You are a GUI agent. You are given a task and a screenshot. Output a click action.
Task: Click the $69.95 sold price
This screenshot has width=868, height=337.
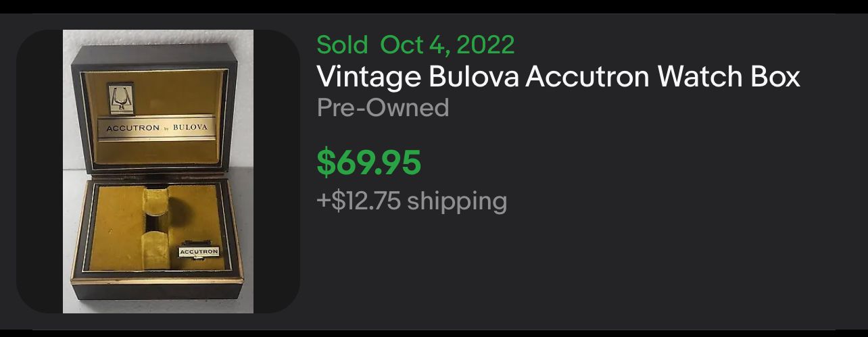[369, 162]
